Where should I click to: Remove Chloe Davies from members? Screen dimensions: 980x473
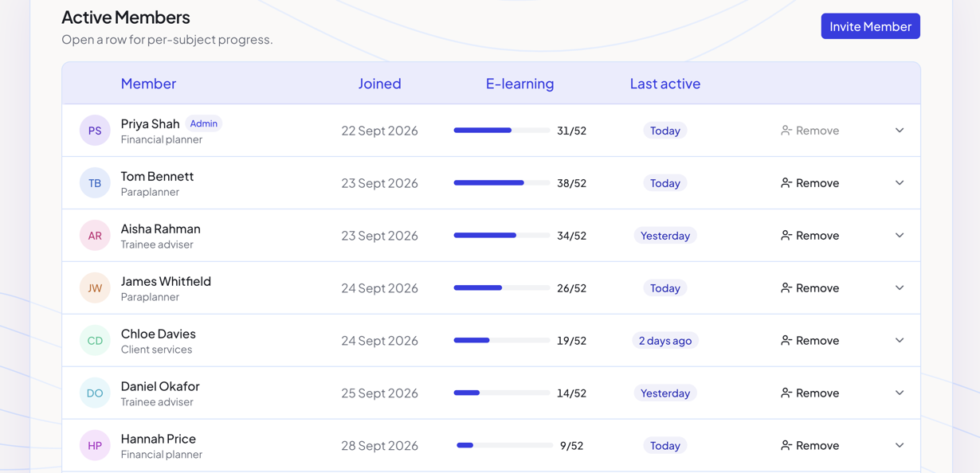(809, 341)
